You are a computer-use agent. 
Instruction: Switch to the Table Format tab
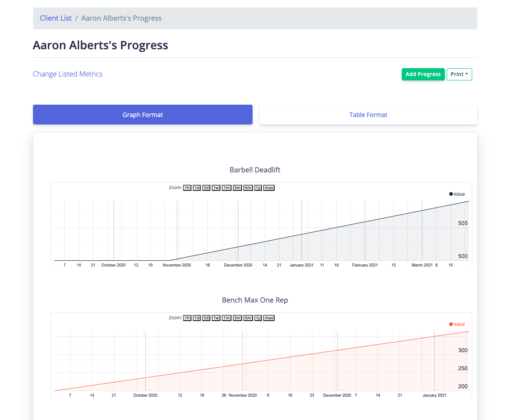368,115
